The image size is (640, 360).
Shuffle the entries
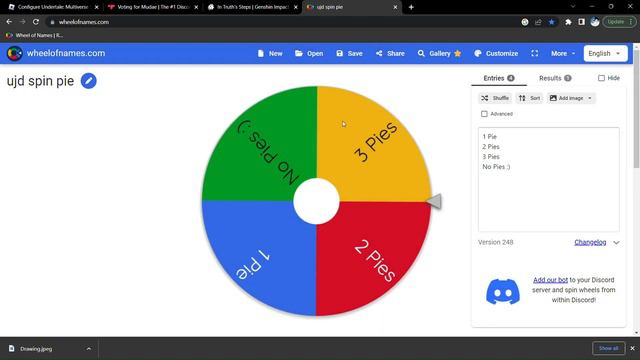click(495, 98)
